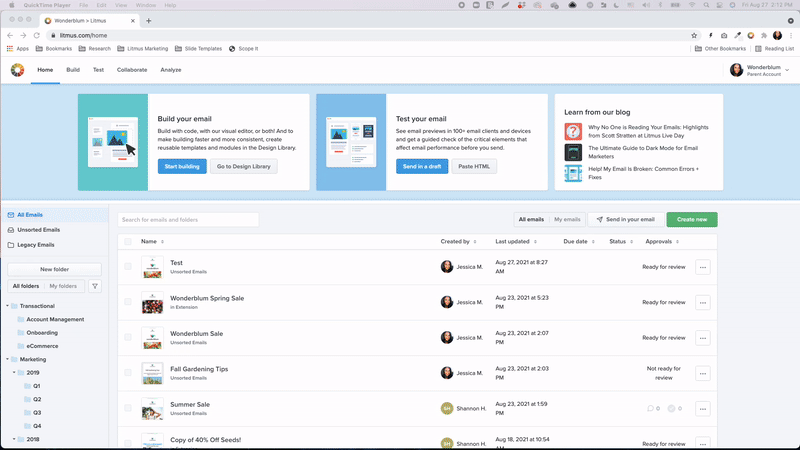Click the Start building button
This screenshot has height=450, width=800.
coord(182,166)
